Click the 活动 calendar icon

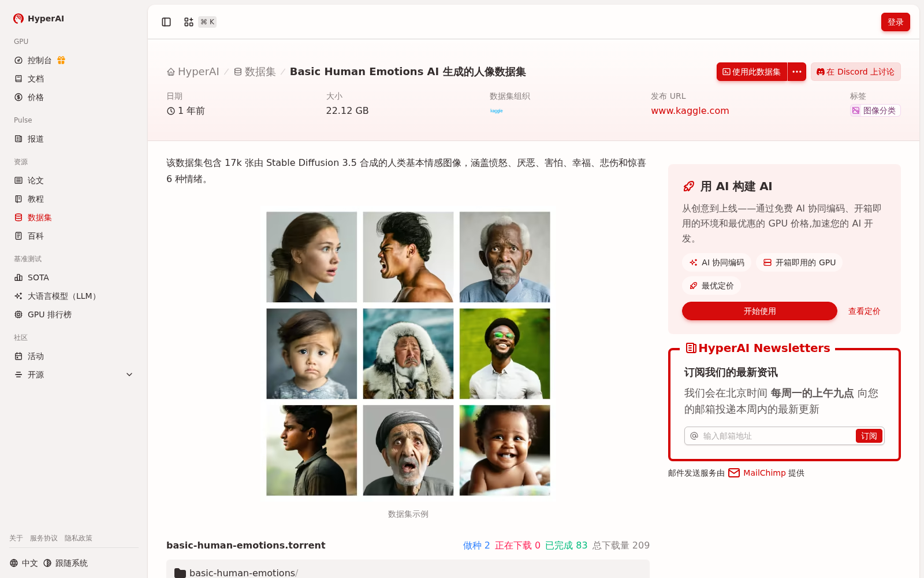tap(18, 356)
